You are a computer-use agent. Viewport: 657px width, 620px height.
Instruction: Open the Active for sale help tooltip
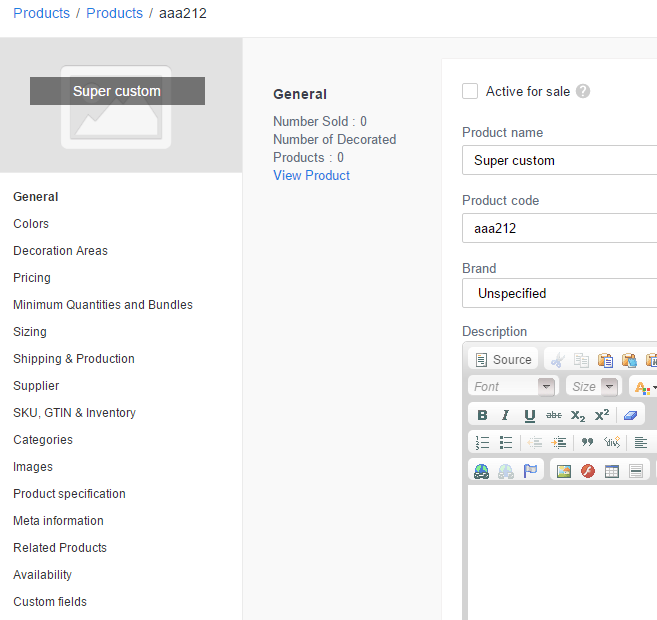(583, 91)
